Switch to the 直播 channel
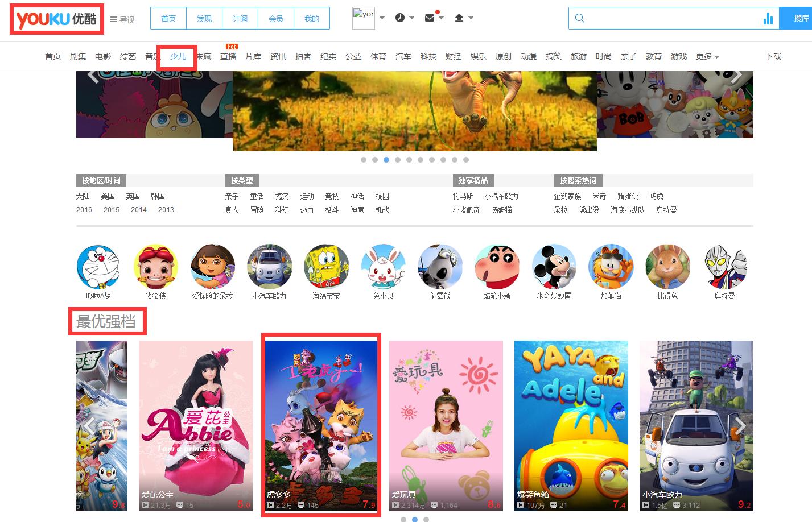The image size is (812, 522). (228, 56)
